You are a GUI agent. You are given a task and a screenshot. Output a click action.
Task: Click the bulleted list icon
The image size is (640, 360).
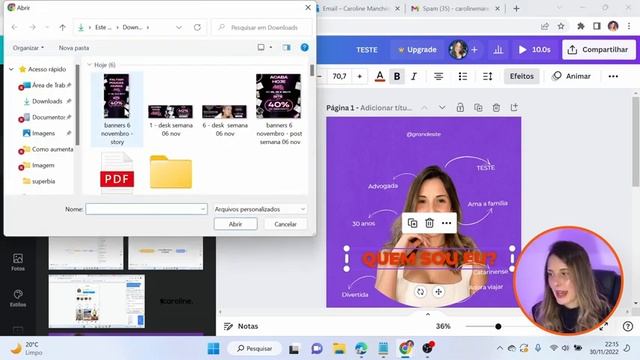point(463,76)
